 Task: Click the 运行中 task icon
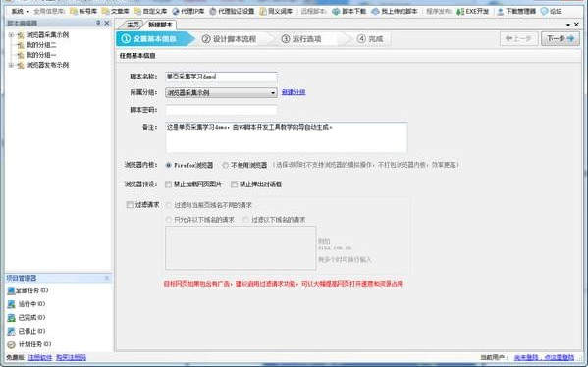click(11, 304)
